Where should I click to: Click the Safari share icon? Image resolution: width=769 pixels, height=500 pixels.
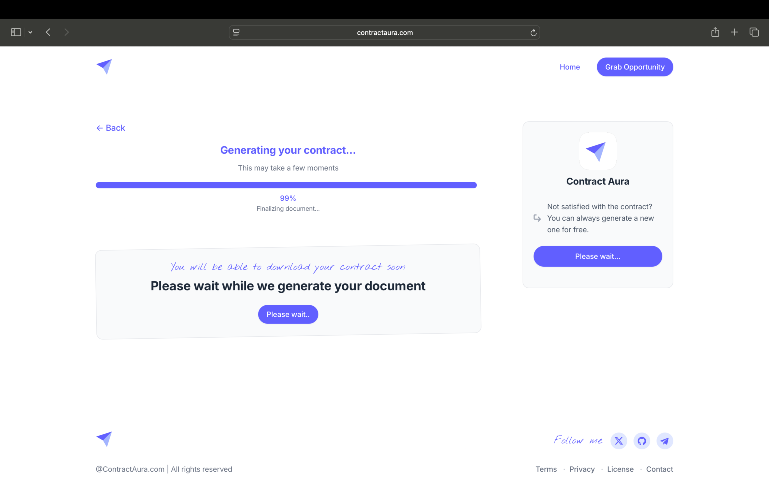tap(715, 32)
